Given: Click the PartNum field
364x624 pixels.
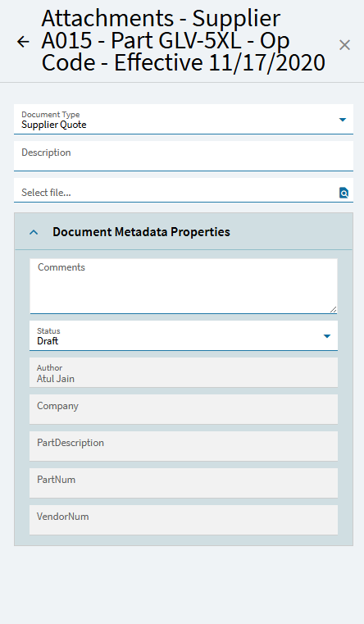Looking at the screenshot, I should 184,483.
